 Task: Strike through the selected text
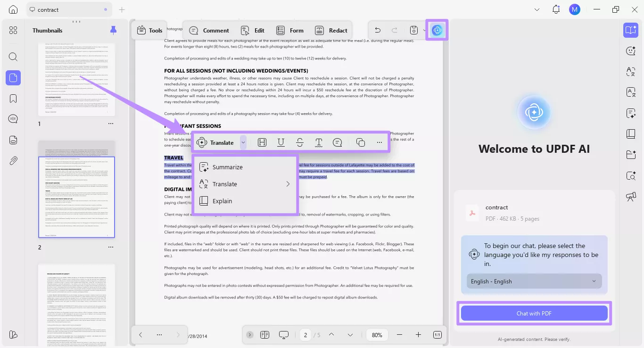click(300, 142)
